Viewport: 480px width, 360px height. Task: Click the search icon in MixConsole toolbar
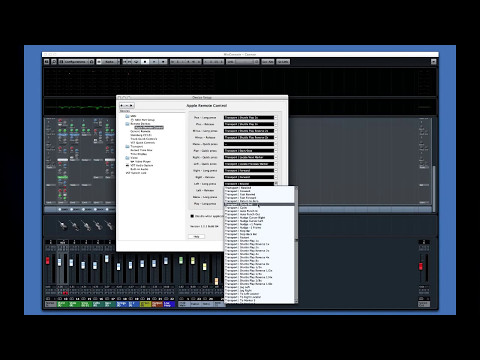tap(54, 62)
